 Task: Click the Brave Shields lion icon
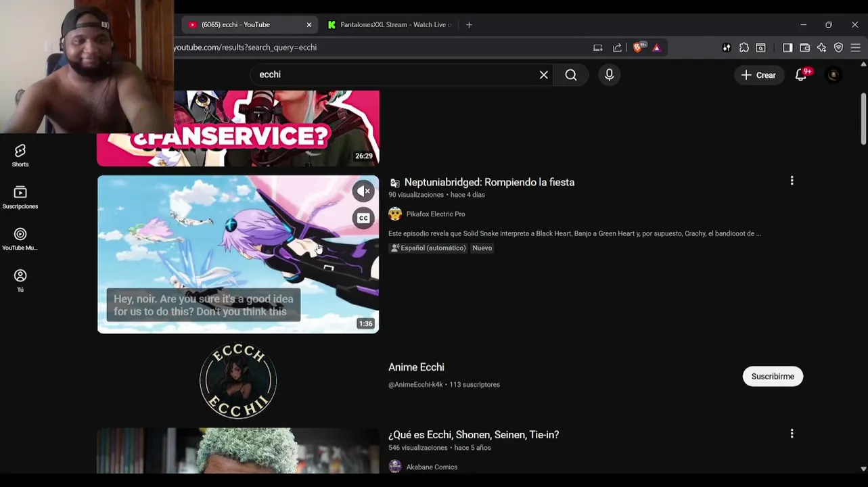638,47
